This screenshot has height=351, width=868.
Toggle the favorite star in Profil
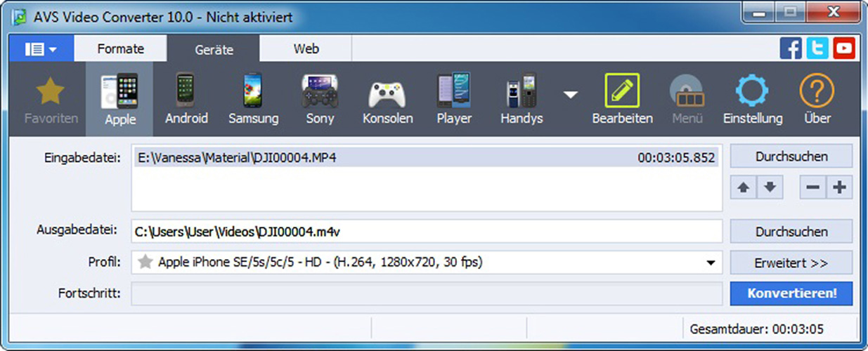point(145,263)
